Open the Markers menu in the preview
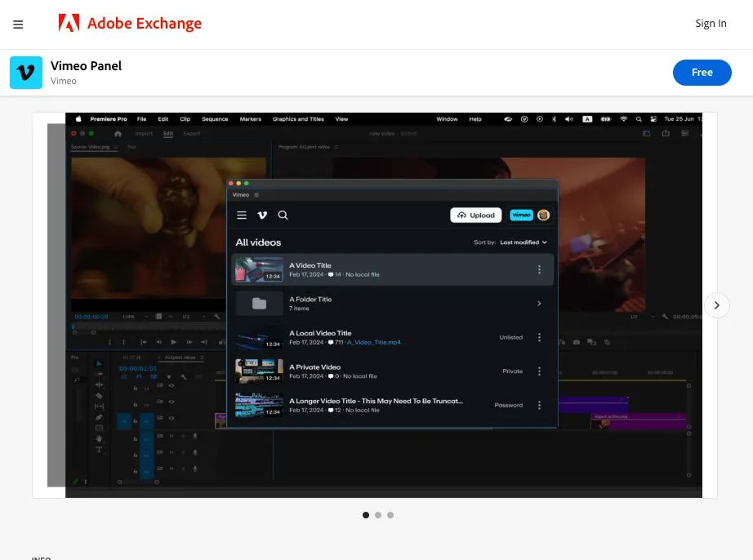 point(251,119)
